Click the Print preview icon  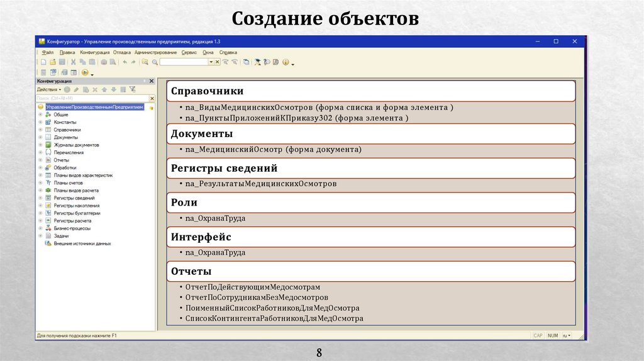(113, 62)
